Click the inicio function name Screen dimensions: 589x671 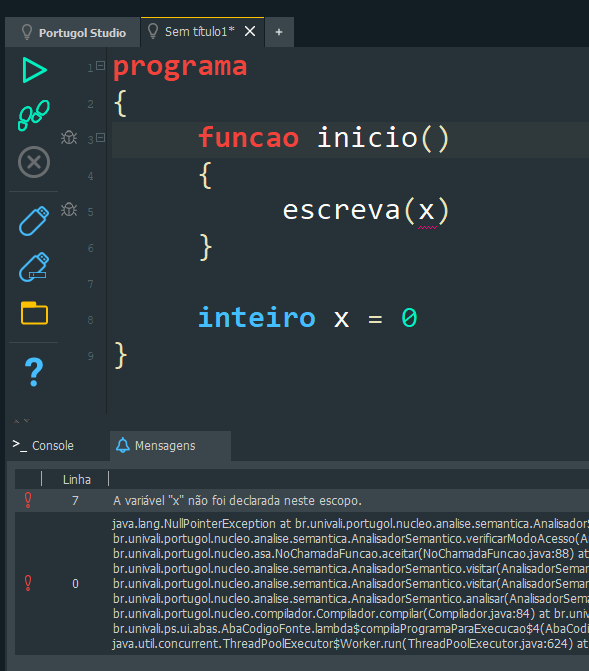pyautogui.click(x=367, y=138)
